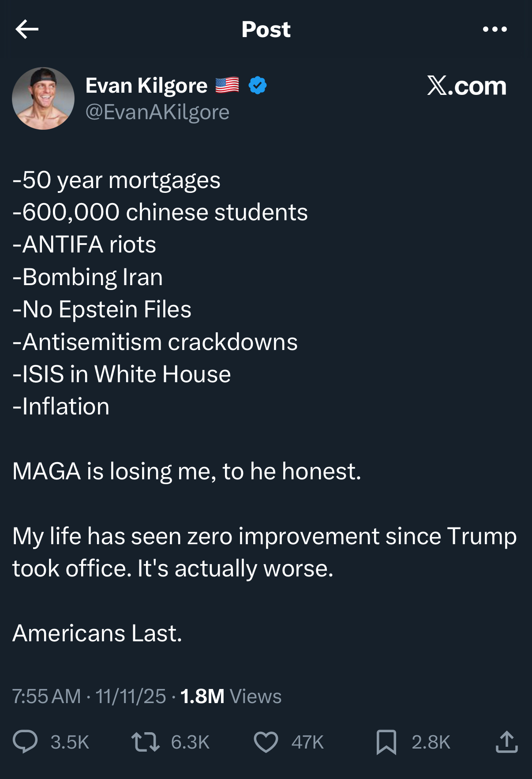The height and width of the screenshot is (779, 532).
Task: Click the X.com logo watermark
Action: point(466,86)
